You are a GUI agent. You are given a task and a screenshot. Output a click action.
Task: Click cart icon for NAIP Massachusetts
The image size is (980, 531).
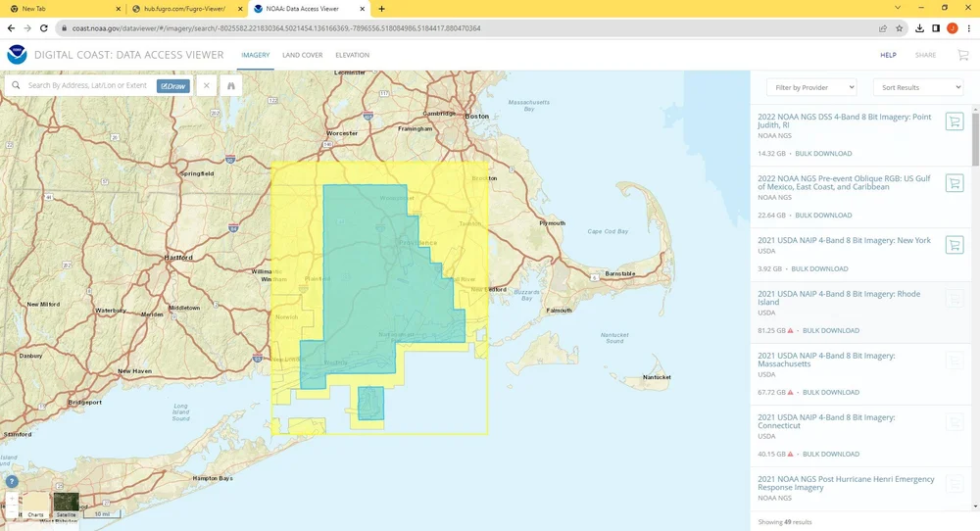[955, 361]
